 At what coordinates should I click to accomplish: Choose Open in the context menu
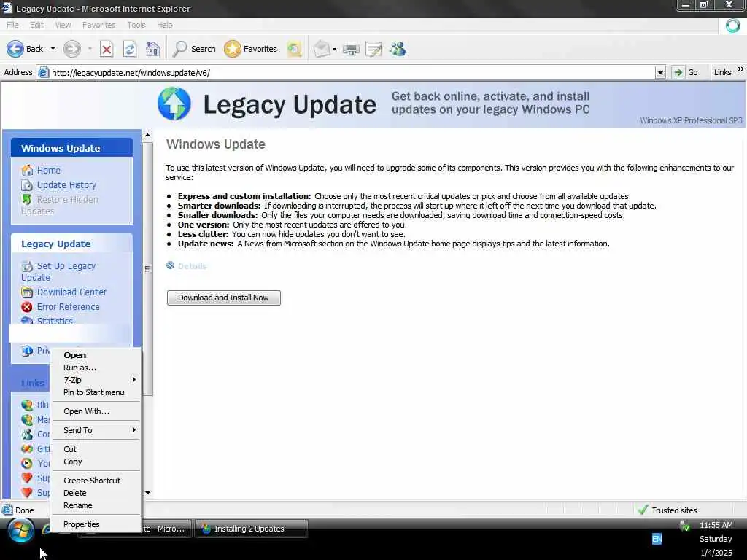click(95, 355)
